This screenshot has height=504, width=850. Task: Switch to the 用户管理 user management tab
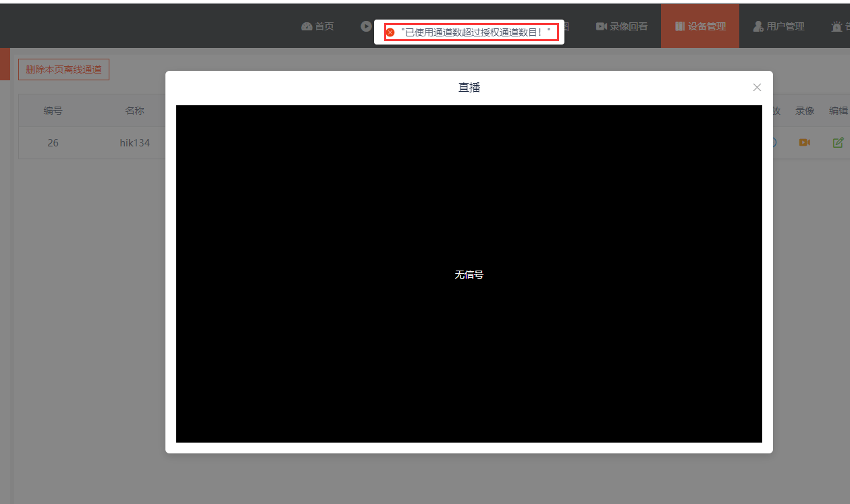click(x=778, y=26)
